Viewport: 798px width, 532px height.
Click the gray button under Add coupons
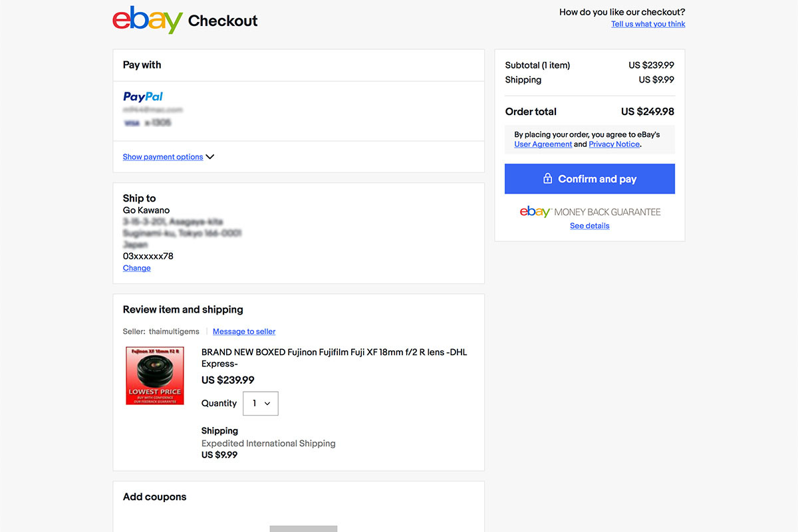(x=303, y=529)
